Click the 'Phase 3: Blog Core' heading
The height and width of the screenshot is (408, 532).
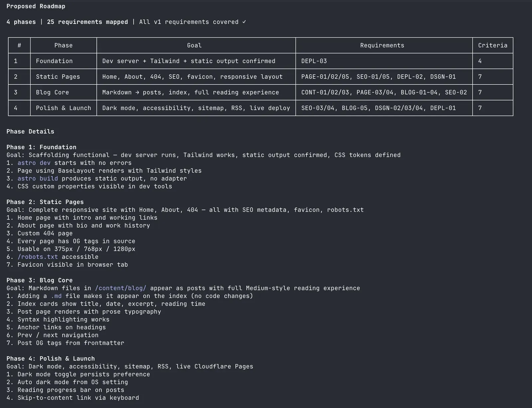coord(40,280)
